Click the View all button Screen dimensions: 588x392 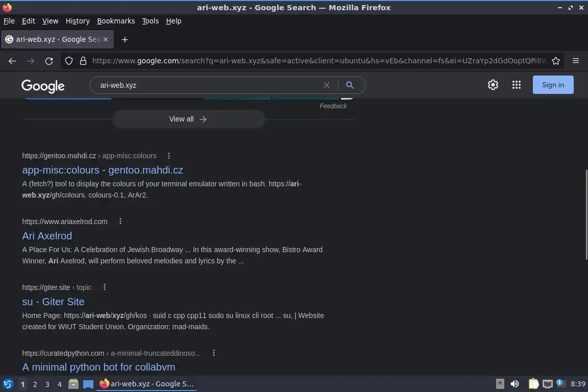coord(188,119)
